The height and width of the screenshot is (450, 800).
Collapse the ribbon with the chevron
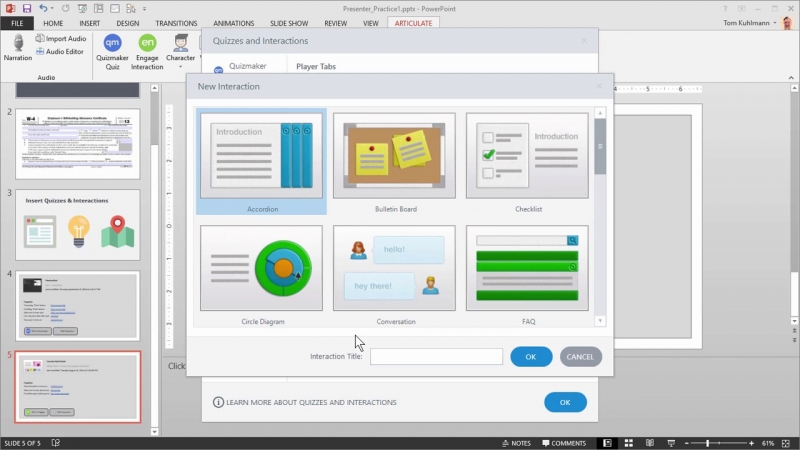(791, 78)
